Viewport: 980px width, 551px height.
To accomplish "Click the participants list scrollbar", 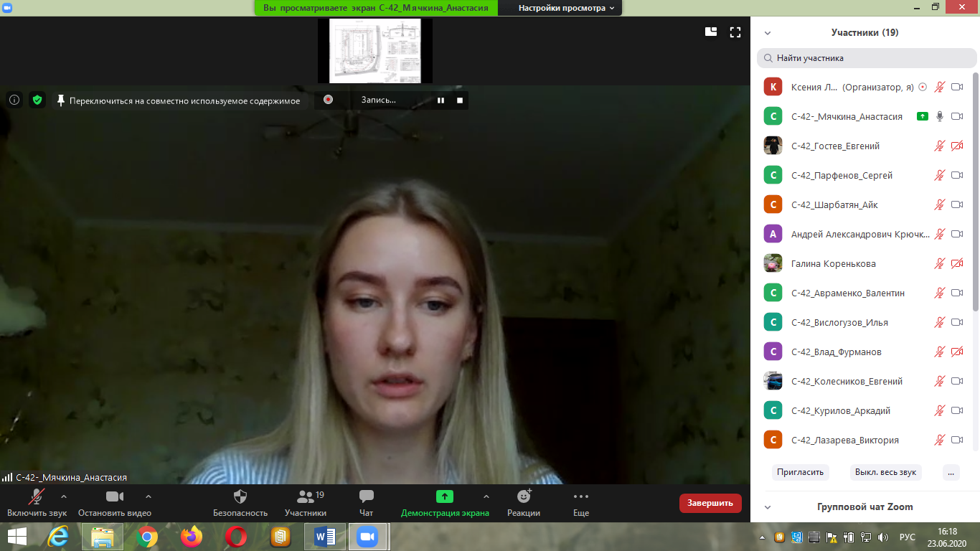I will click(x=975, y=192).
